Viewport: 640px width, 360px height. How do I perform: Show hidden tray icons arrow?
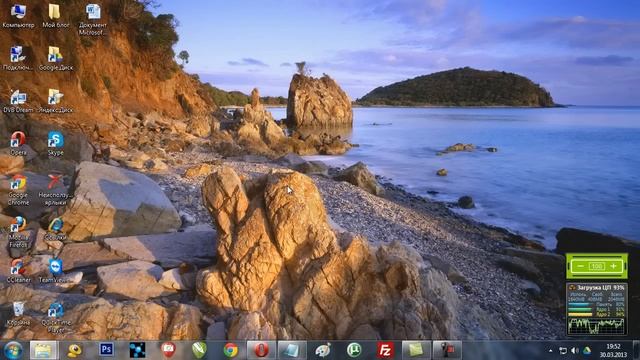pos(551,351)
